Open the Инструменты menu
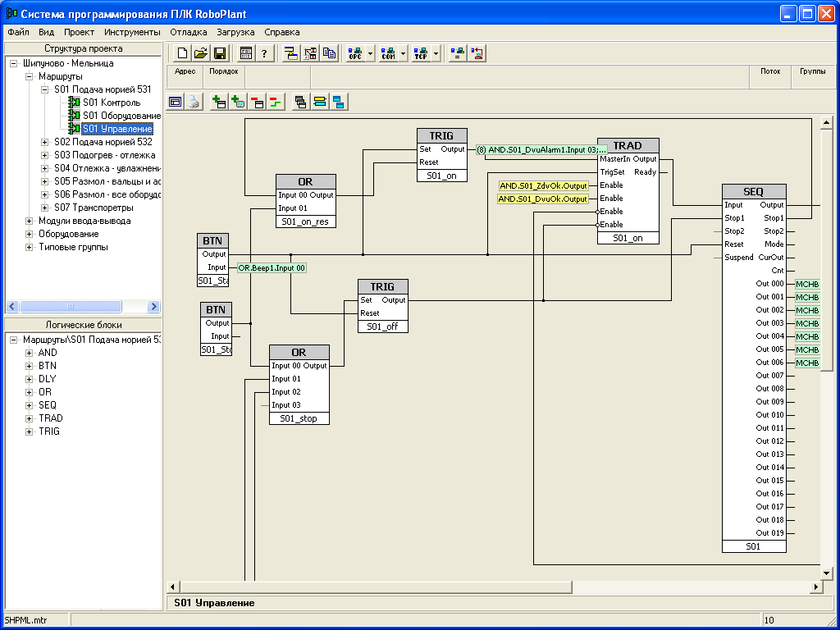840x630 pixels. click(x=132, y=32)
